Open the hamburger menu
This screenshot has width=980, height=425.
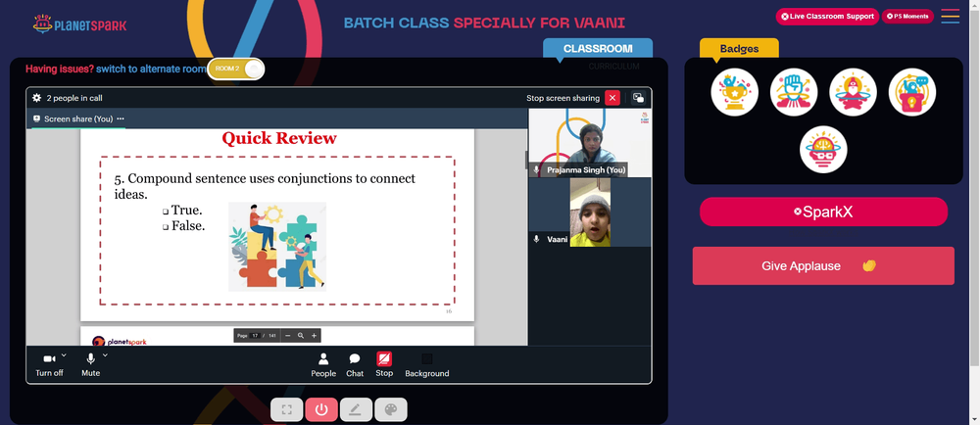[950, 17]
